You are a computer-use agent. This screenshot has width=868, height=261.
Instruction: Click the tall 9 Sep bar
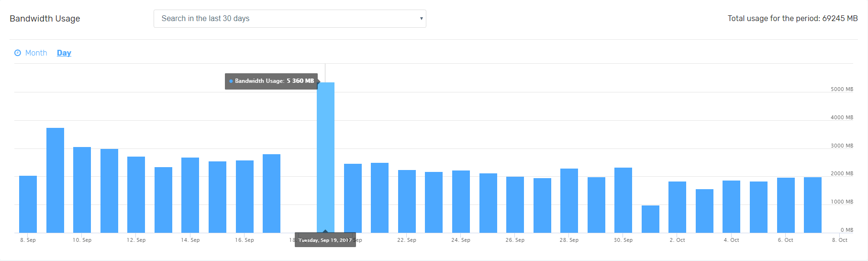click(55, 181)
